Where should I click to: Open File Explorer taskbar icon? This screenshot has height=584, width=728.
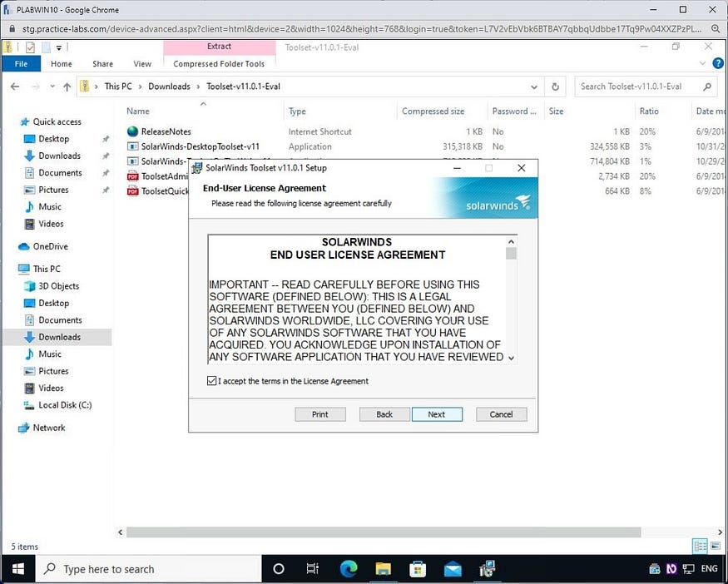[383, 569]
